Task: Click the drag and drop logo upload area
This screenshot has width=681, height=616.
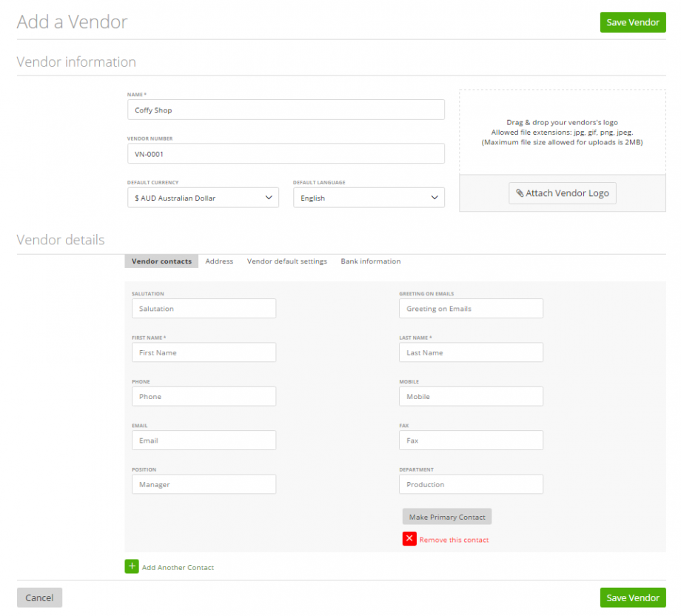Action: tap(562, 132)
